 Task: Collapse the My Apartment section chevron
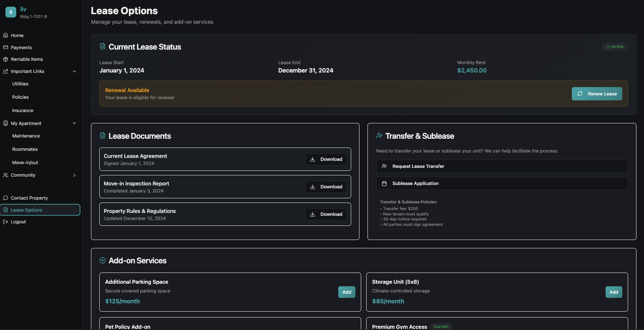[75, 123]
